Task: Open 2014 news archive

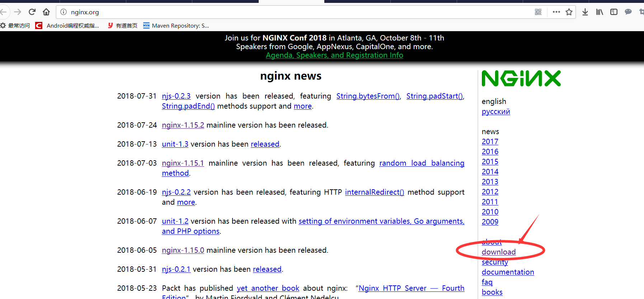Action: coord(490,172)
